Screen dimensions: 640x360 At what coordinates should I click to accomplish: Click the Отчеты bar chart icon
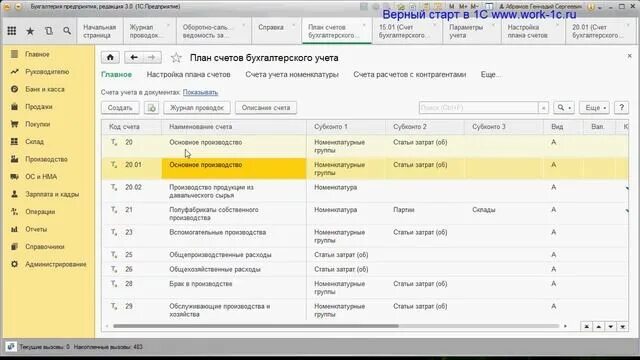14,229
